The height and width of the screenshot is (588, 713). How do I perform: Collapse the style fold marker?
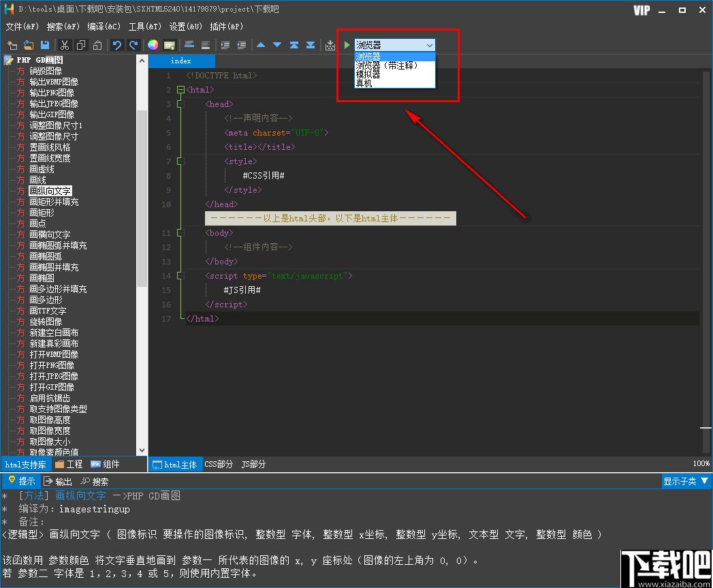pyautogui.click(x=180, y=161)
